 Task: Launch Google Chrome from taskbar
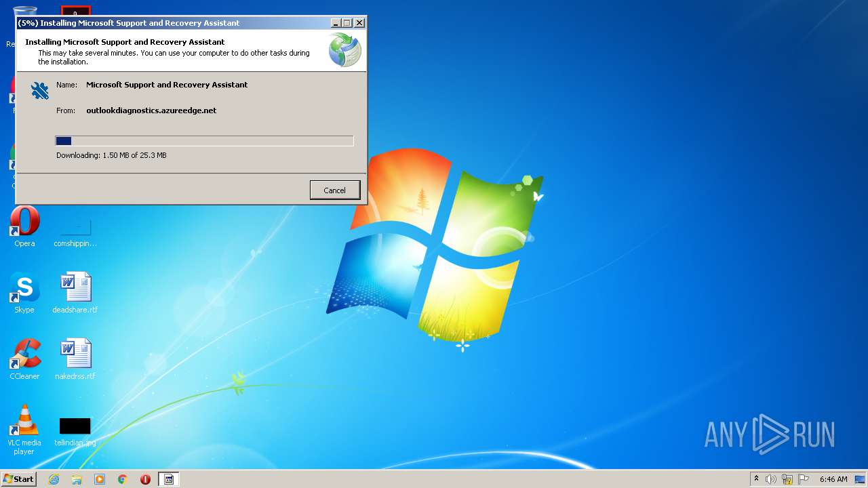click(x=123, y=479)
